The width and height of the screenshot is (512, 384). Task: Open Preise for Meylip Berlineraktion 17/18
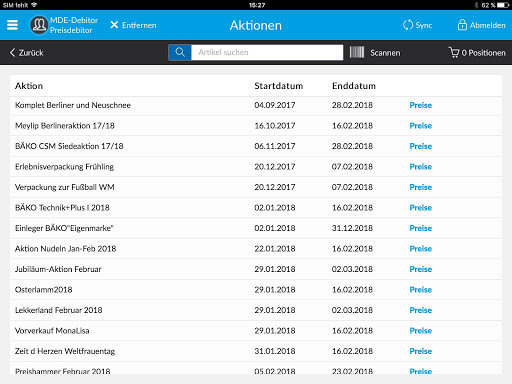(x=421, y=126)
